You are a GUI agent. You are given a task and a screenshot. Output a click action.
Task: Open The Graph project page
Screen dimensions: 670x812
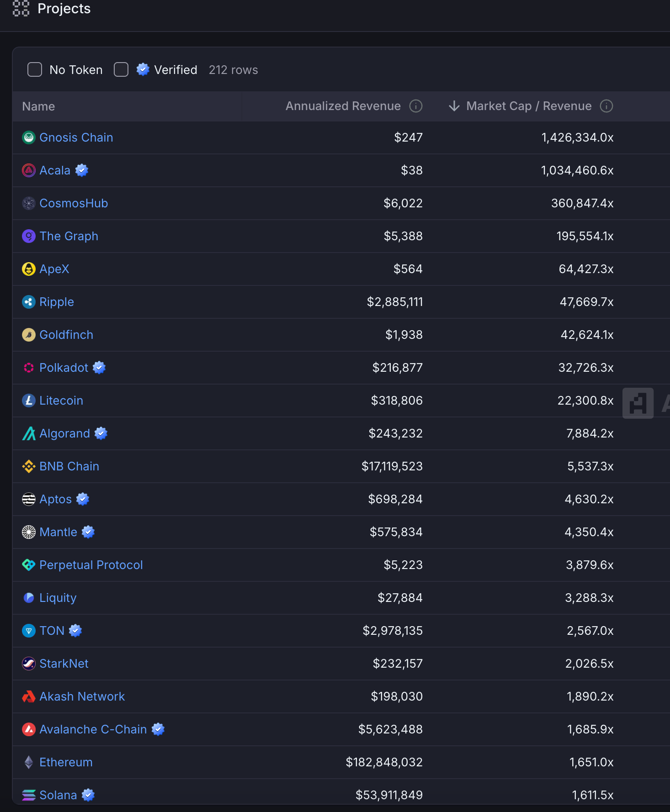(x=69, y=236)
